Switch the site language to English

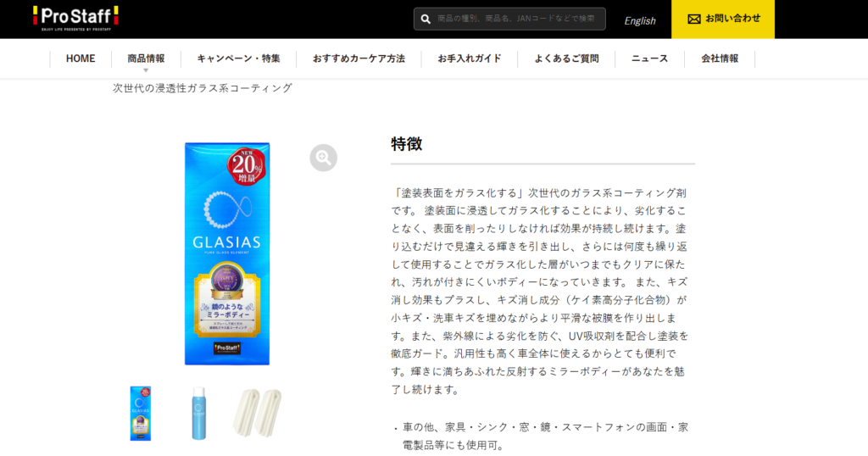coord(640,20)
